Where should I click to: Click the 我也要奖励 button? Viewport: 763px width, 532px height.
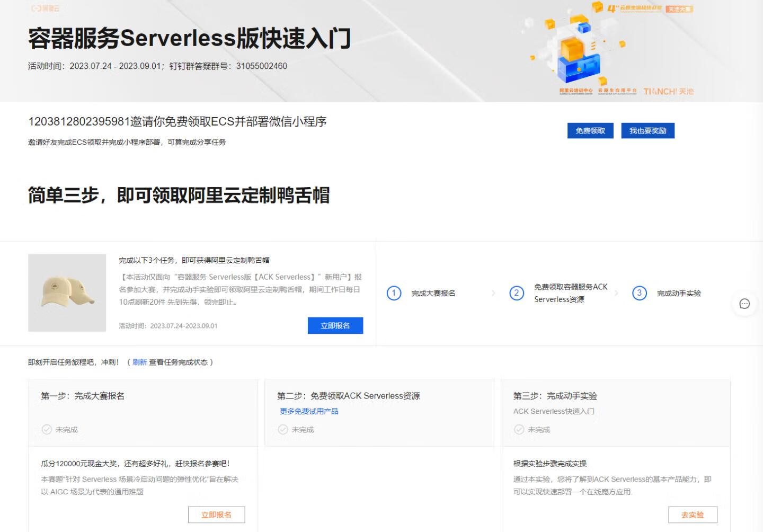coord(647,130)
